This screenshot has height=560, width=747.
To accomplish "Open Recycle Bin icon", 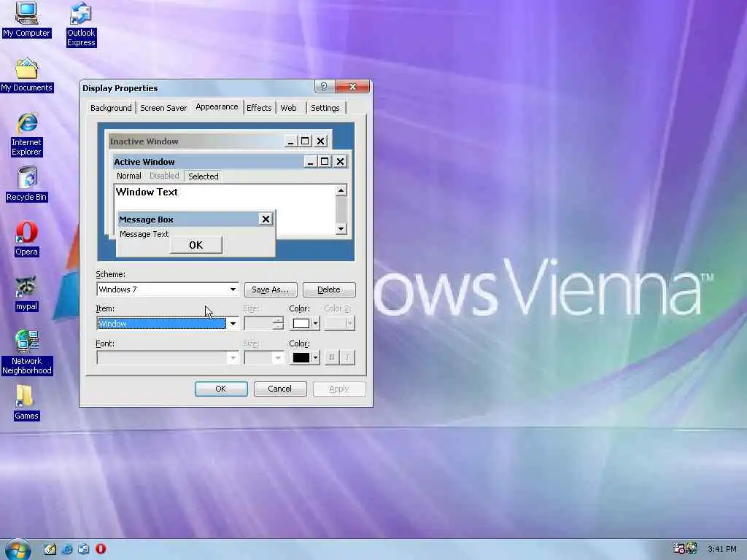I will point(27,184).
